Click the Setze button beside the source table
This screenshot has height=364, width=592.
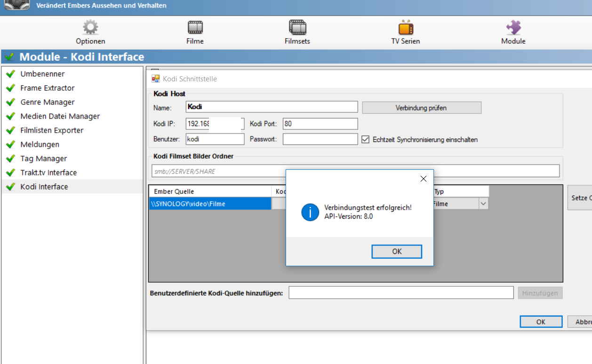click(x=580, y=198)
